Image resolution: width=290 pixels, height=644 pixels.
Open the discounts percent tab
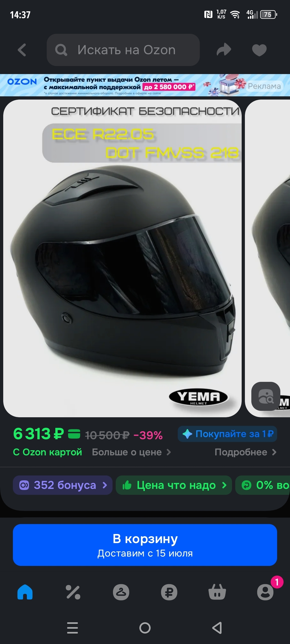pos(73,592)
